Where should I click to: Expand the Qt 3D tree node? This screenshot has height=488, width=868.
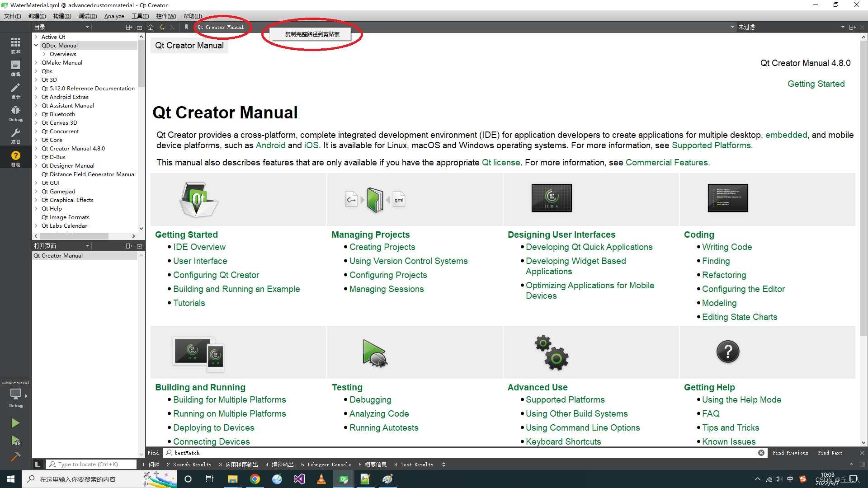[36, 80]
